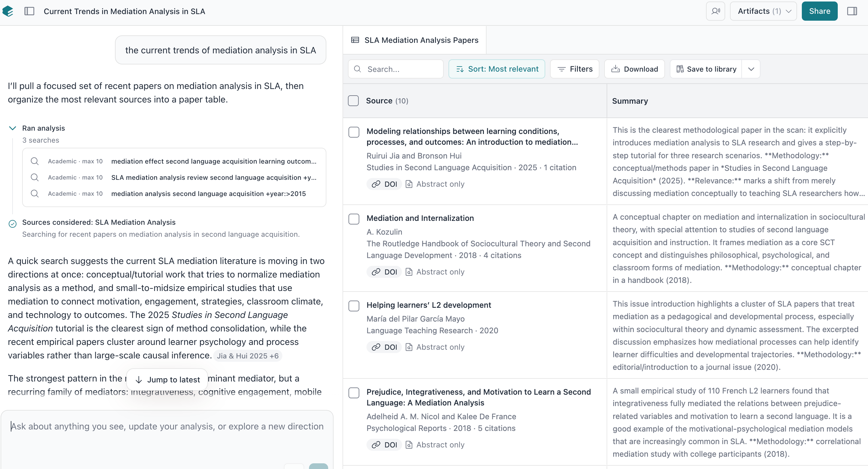Click 'A. Kozulin' author name

point(384,232)
